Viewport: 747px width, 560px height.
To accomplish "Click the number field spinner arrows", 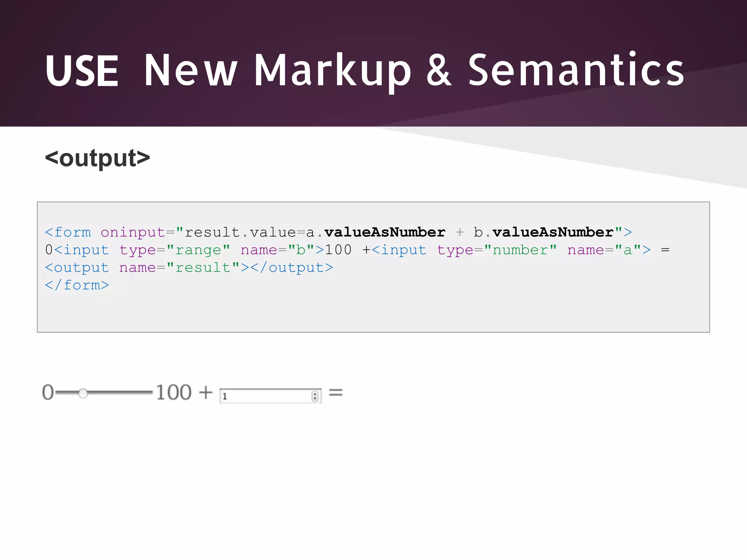I will 315,396.
